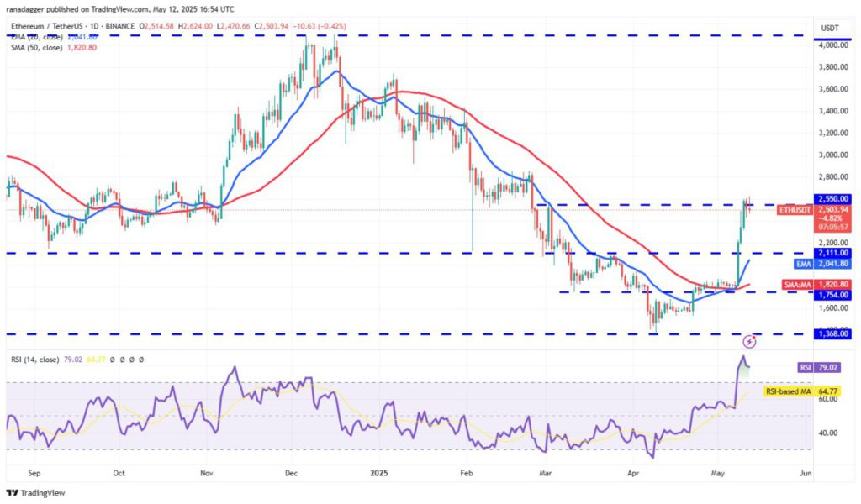
Task: Click the purple RSI 79.02 label
Action: tap(819, 367)
